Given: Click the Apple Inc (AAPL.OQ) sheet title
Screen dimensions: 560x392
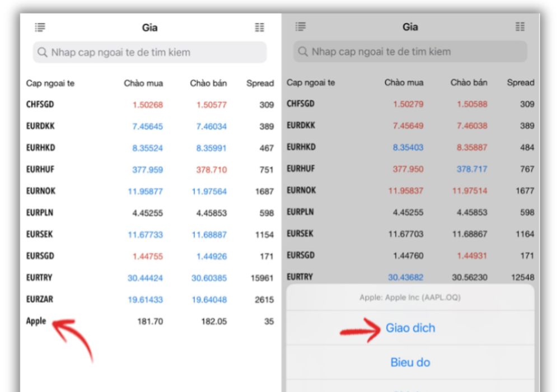Looking at the screenshot, I should (410, 297).
